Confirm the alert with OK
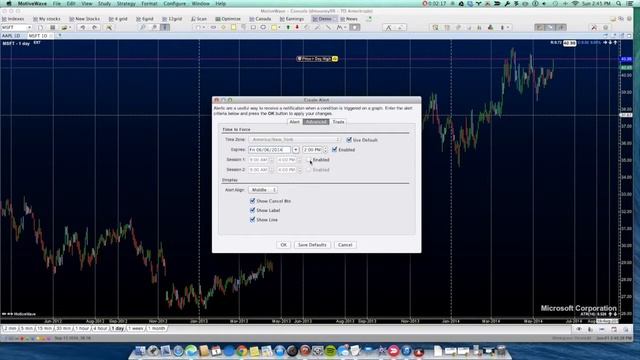The width and height of the screenshot is (640, 360). click(283, 245)
